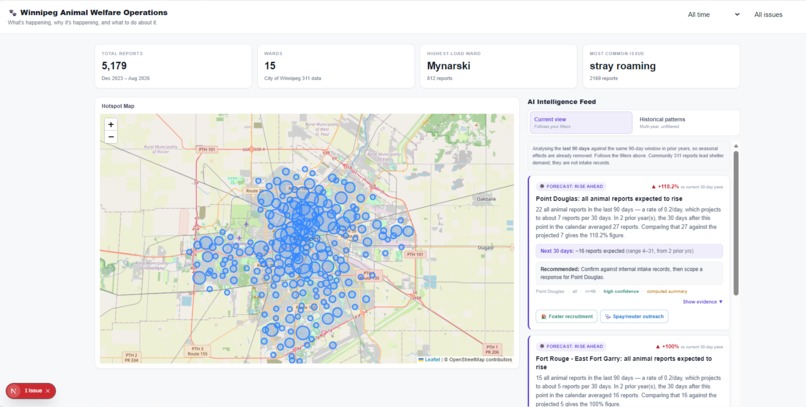
Task: Click Winnipeg Animal Welfare Operations title
Action: pyautogui.click(x=94, y=12)
